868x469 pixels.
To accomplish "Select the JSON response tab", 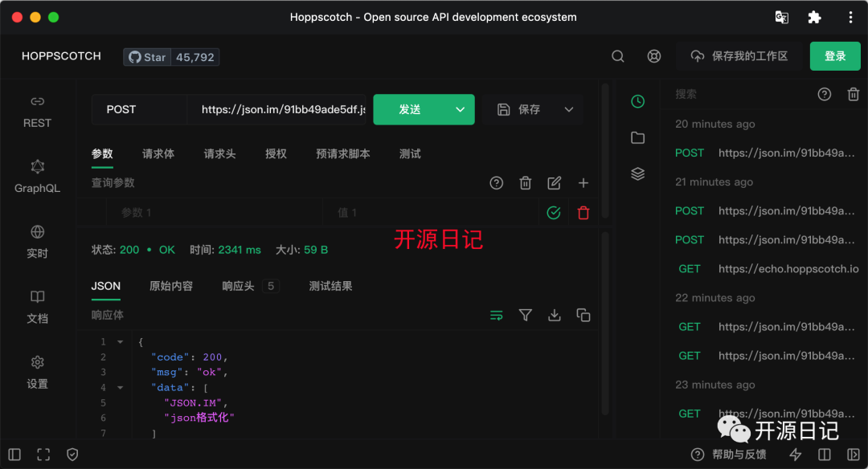I will click(x=106, y=287).
